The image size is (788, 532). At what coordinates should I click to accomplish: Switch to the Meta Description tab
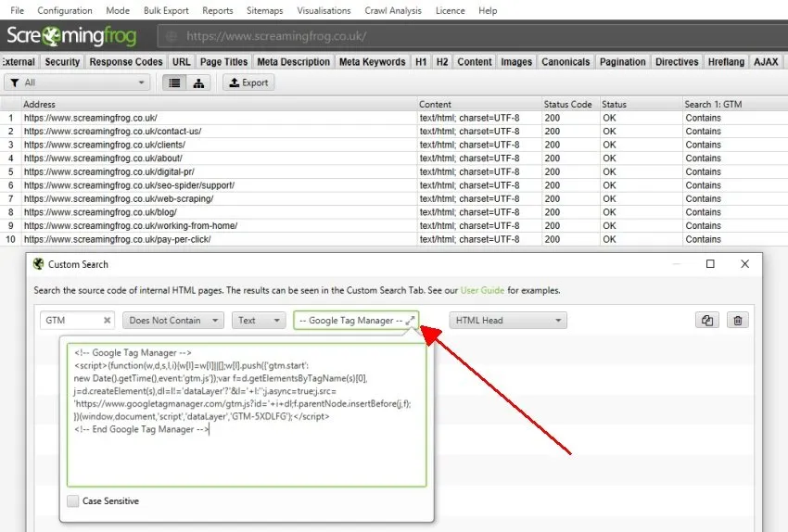294,62
